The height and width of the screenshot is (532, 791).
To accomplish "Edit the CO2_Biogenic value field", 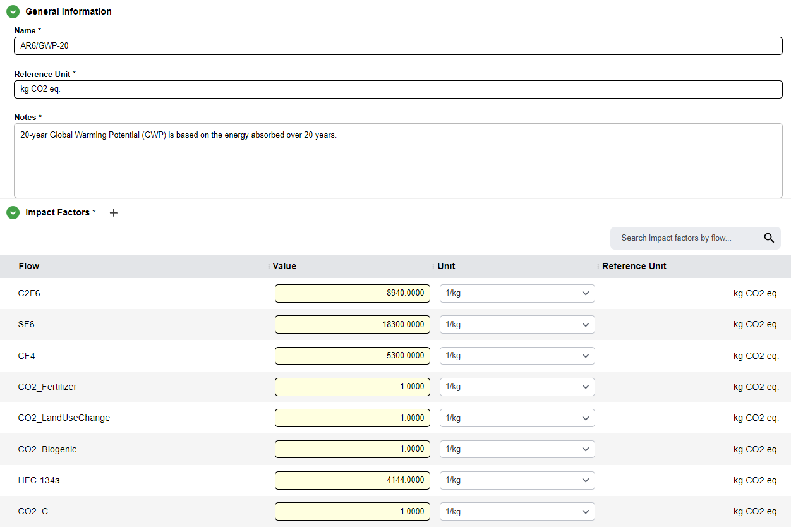I will pos(353,449).
